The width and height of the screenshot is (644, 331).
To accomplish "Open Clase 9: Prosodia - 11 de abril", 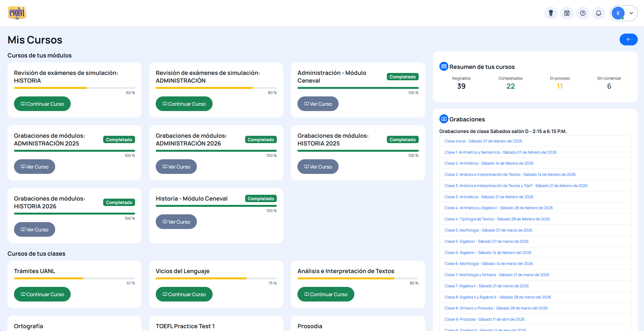I will 484,320.
